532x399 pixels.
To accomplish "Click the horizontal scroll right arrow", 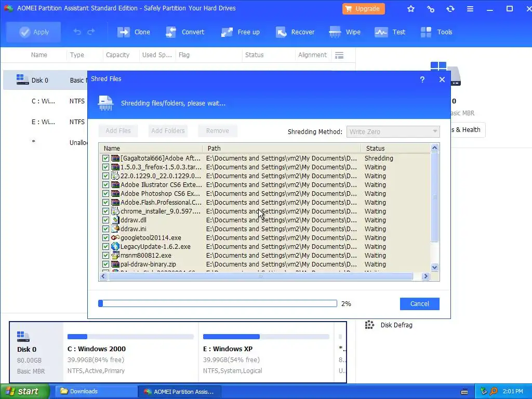I will pos(426,276).
